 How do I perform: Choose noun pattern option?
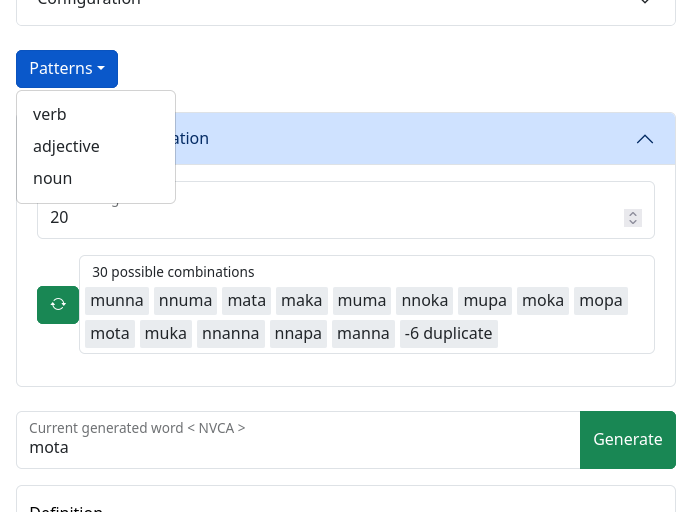click(x=52, y=179)
